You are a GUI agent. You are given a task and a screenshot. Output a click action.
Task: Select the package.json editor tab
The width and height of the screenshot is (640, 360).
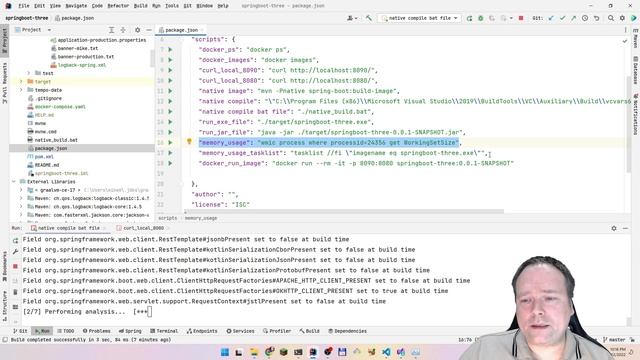(x=181, y=30)
